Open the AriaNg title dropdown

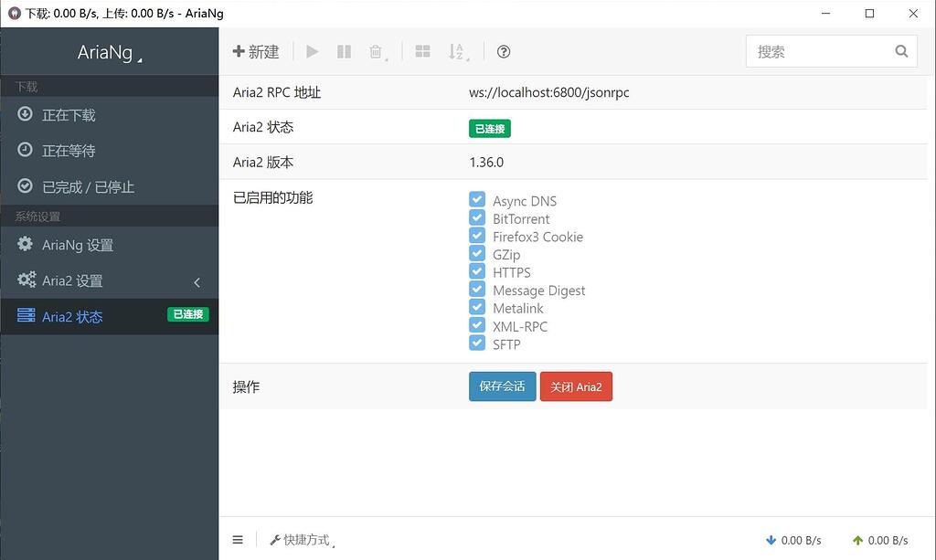point(109,52)
